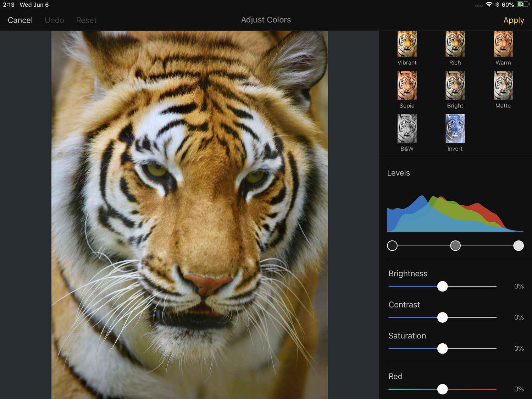Tap the battery icon in status bar

[x=522, y=5]
